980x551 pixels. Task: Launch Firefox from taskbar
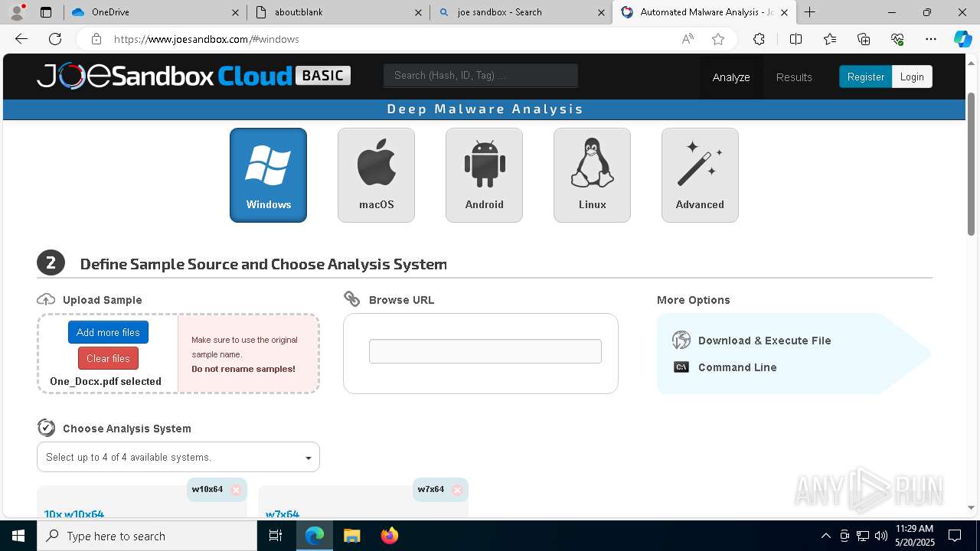389,536
